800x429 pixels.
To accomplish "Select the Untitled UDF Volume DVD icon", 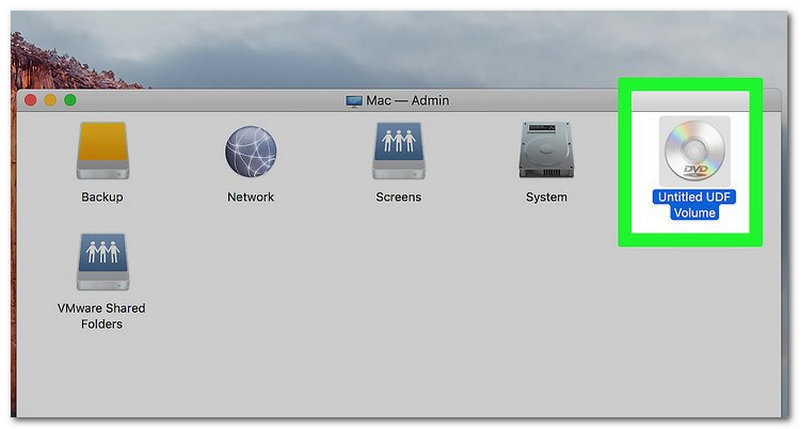I will tap(694, 150).
